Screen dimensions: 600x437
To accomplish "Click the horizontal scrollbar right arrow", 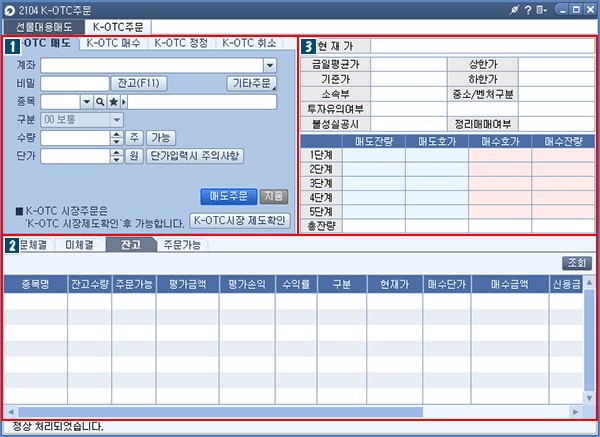I will pyautogui.click(x=575, y=412).
